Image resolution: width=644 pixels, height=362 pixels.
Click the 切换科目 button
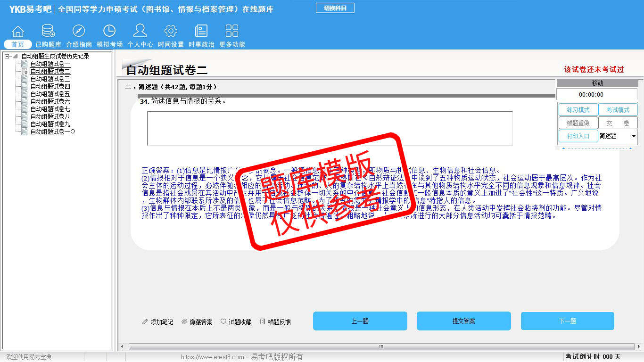[x=335, y=8]
